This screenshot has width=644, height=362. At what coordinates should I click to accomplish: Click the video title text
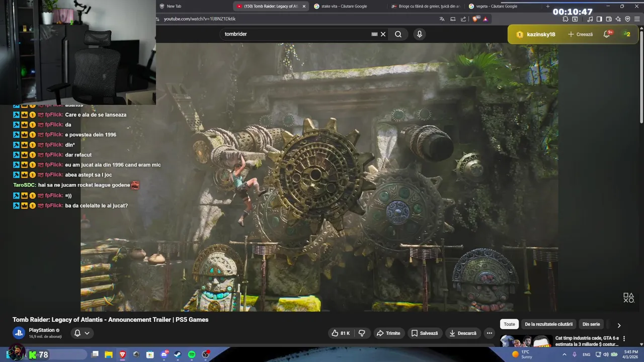(x=110, y=320)
